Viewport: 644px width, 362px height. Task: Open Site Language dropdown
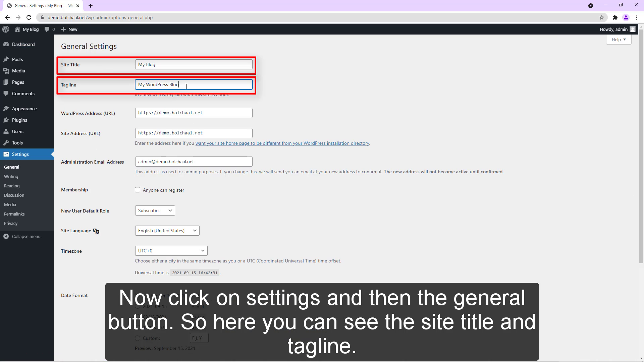[167, 231]
